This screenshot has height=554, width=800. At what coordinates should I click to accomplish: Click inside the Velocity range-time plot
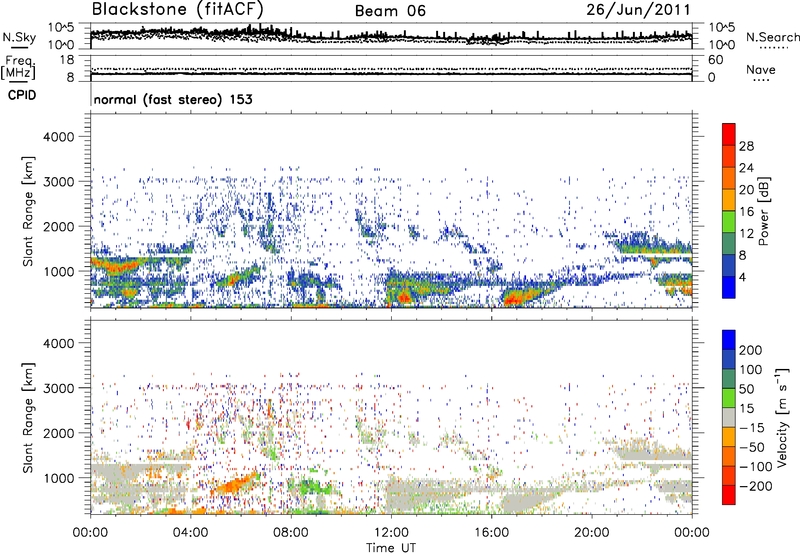click(x=391, y=417)
